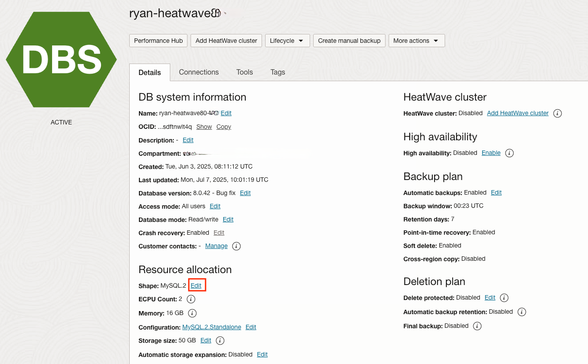Click the info icon next to High availability Enable
The height and width of the screenshot is (364, 588).
point(509,153)
